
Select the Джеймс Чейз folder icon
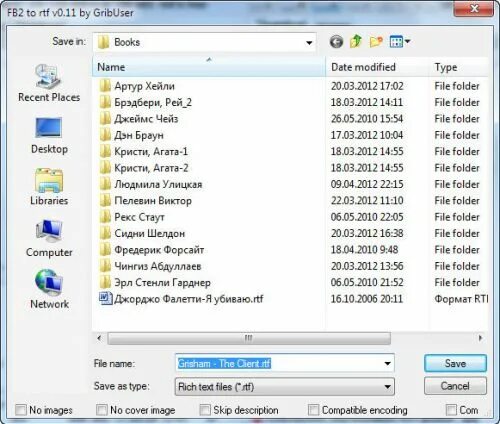pyautogui.click(x=105, y=119)
